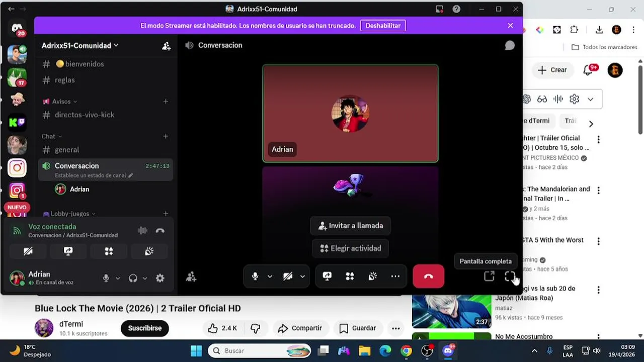This screenshot has width=644, height=362.
Task: Open YouTube notifications bell
Action: coord(588,70)
